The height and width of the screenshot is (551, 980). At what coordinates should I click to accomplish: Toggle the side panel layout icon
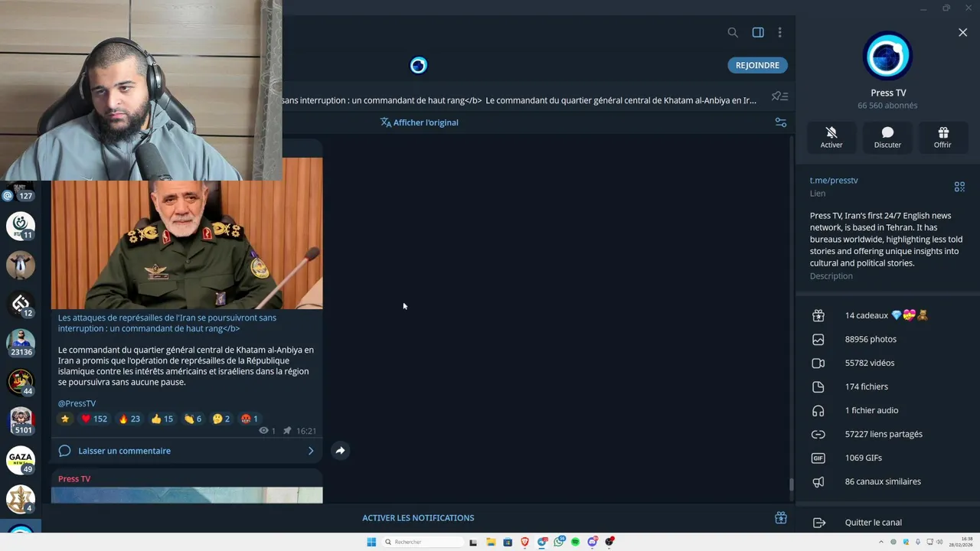tap(758, 32)
